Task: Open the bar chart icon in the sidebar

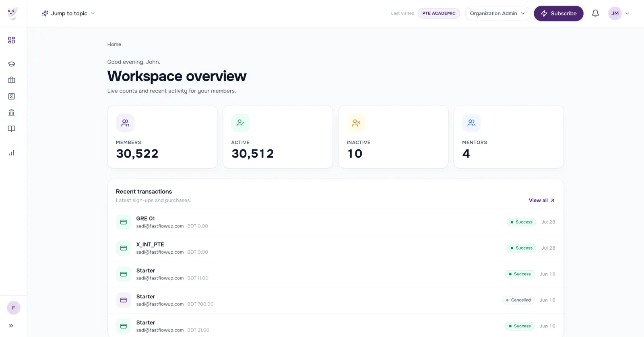Action: point(12,153)
